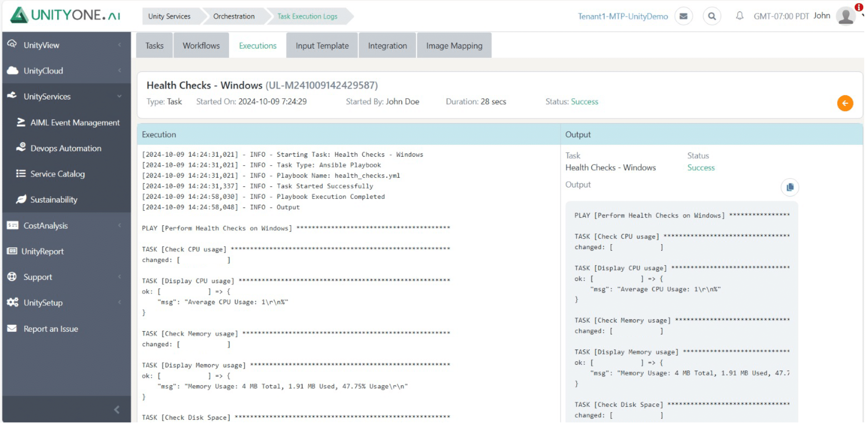Viewport: 868px width, 426px height.
Task: Click the Unity Services breadcrumb
Action: (x=169, y=16)
